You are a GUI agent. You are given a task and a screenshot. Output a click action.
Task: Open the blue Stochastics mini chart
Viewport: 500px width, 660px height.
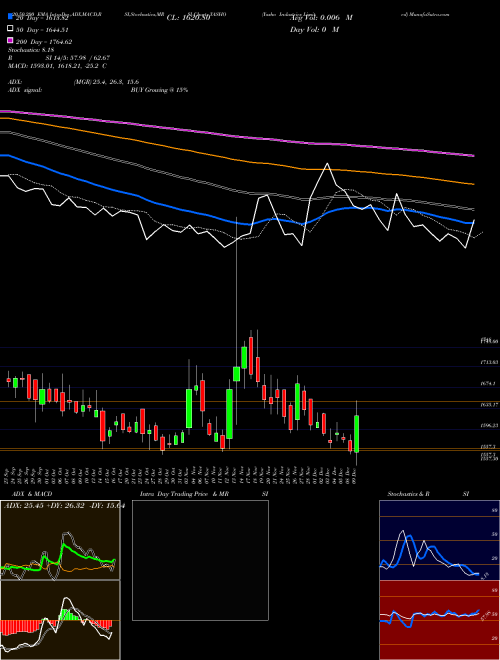point(439,540)
